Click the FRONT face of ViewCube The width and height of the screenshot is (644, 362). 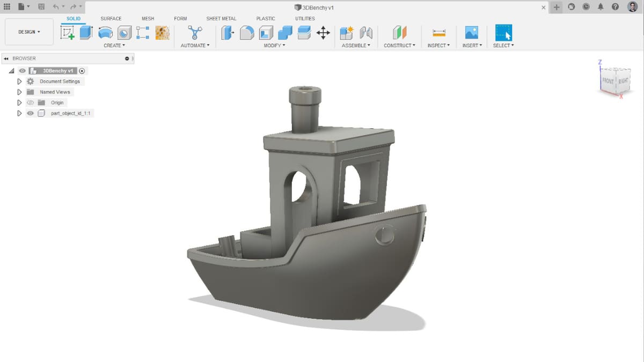(608, 81)
